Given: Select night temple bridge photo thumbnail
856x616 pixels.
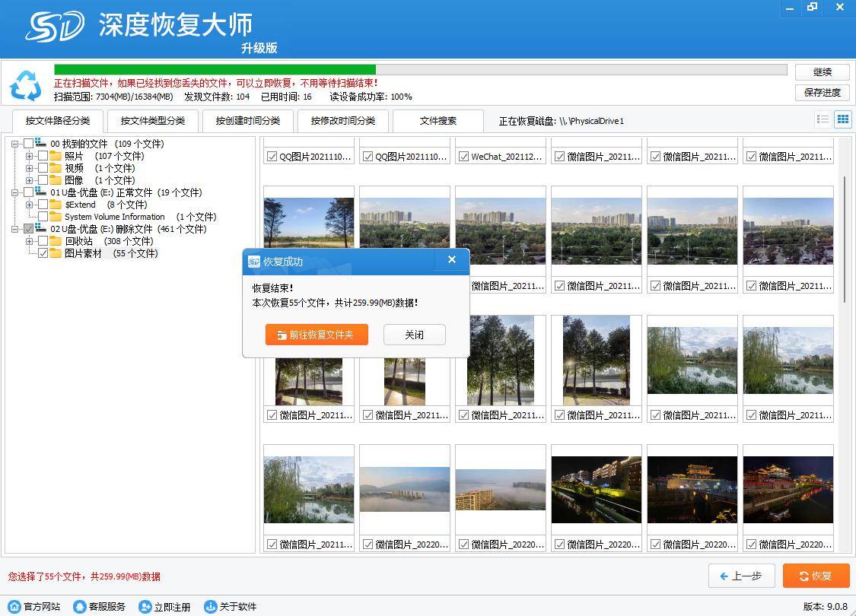Looking at the screenshot, I should [x=692, y=490].
